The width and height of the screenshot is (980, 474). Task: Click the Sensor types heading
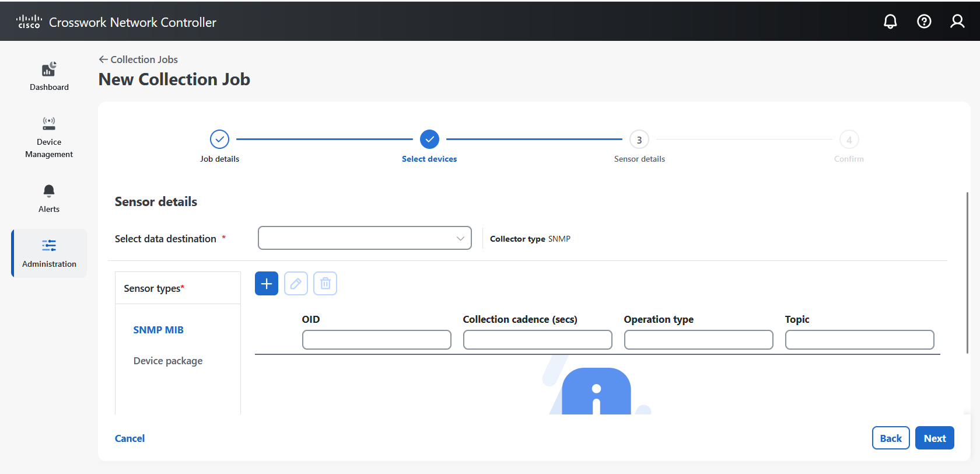point(154,288)
